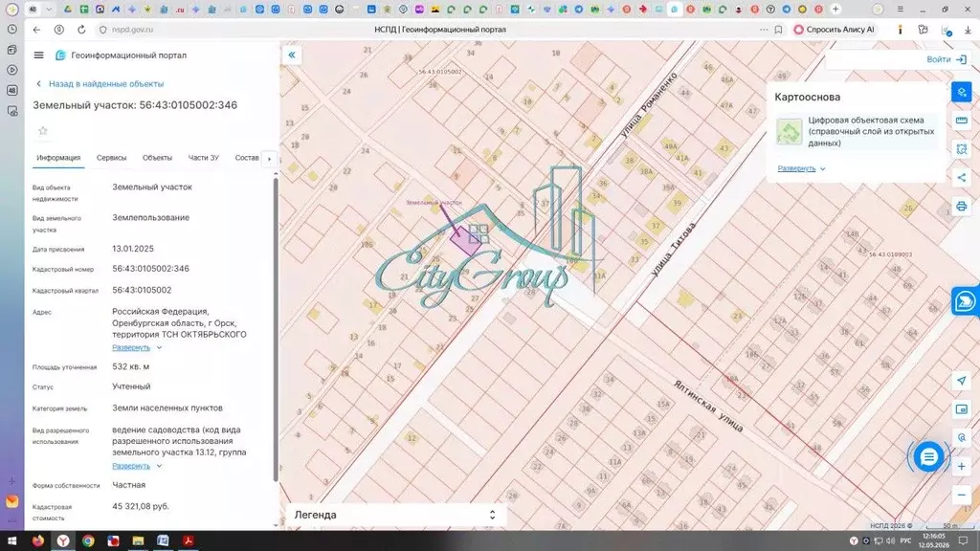The width and height of the screenshot is (980, 551).
Task: Zoom out the map with minus button
Action: click(961, 495)
